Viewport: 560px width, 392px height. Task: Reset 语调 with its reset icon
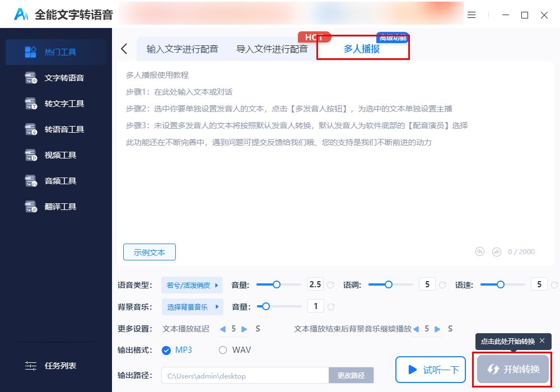tap(442, 285)
